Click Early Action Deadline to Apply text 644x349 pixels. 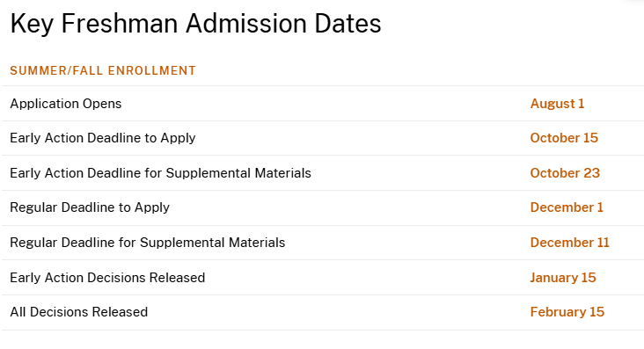click(x=103, y=138)
